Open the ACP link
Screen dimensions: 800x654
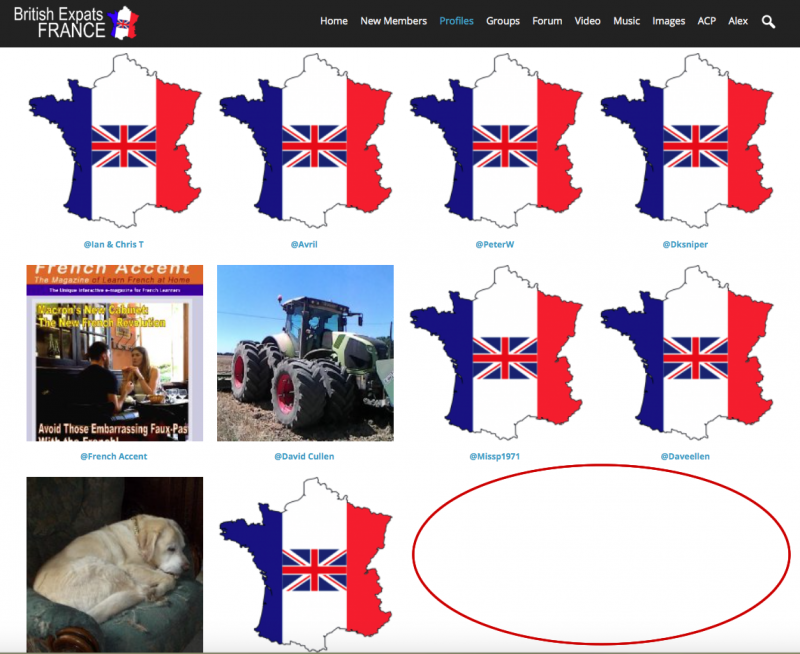pyautogui.click(x=707, y=21)
